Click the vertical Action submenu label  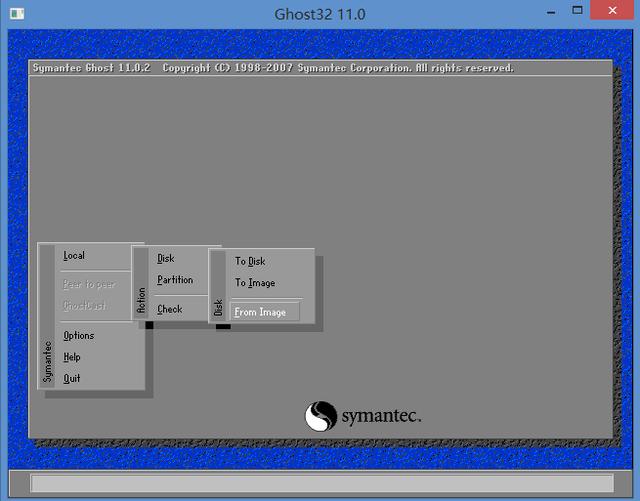click(141, 301)
